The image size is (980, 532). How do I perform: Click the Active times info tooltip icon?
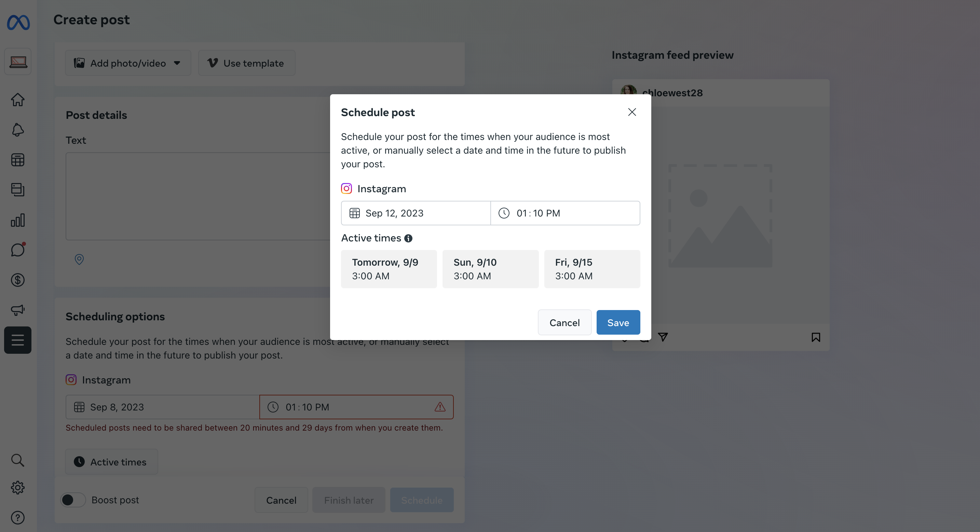point(408,238)
